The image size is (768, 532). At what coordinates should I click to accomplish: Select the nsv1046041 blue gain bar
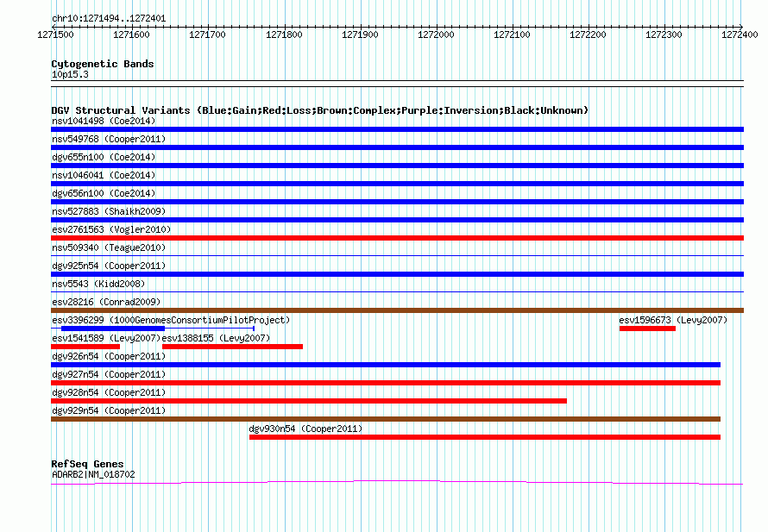(397, 184)
